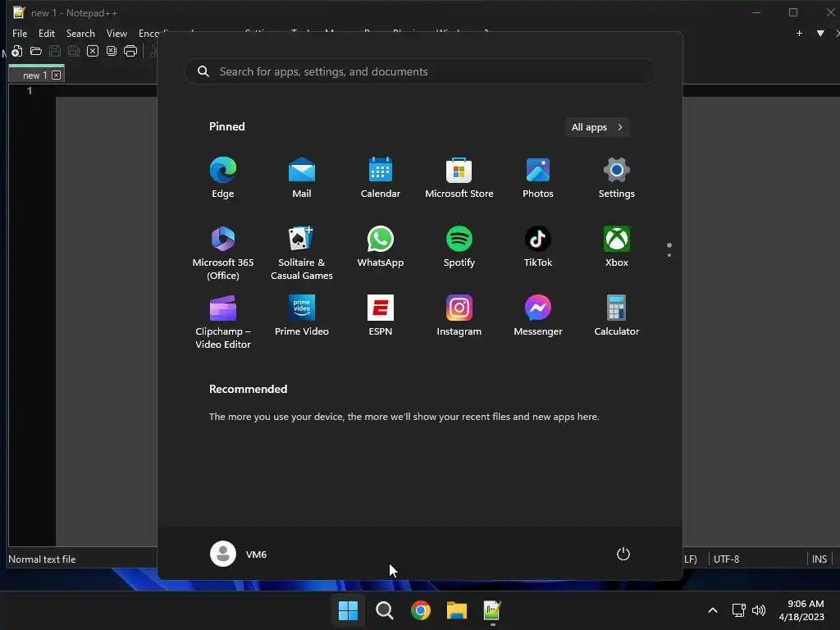The height and width of the screenshot is (630, 840).
Task: Open the Notepad++ View menu
Action: (116, 33)
